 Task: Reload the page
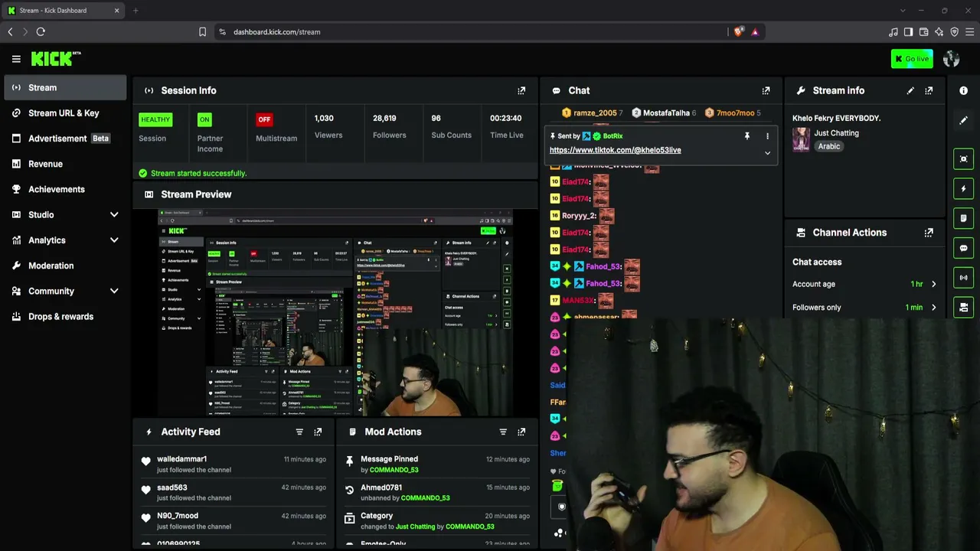(x=41, y=31)
